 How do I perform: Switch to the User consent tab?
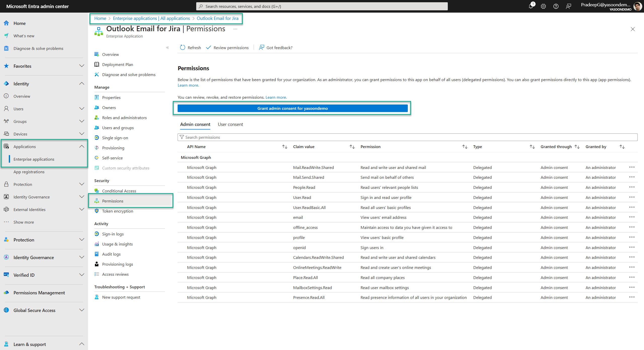pyautogui.click(x=230, y=124)
